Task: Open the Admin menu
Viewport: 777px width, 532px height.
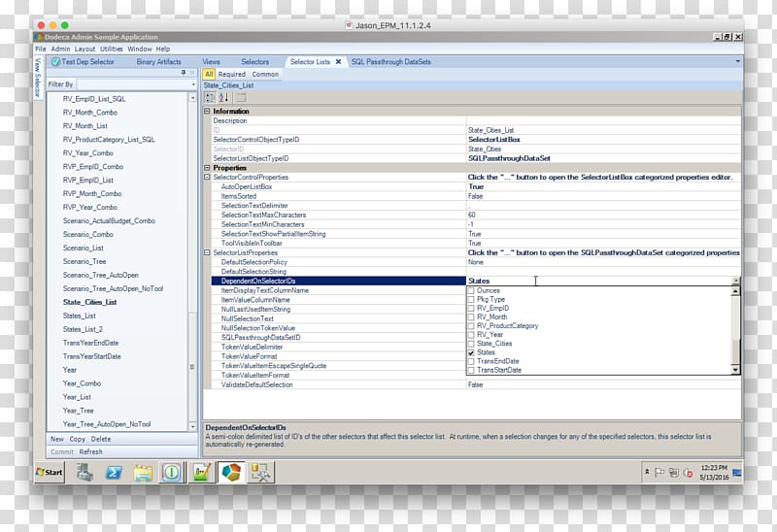Action: pyautogui.click(x=60, y=50)
